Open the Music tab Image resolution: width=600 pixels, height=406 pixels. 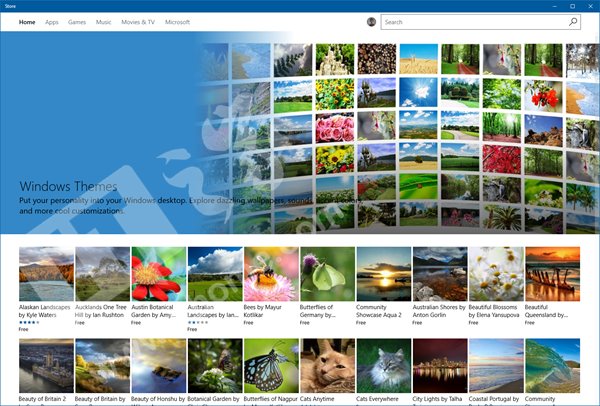point(104,21)
